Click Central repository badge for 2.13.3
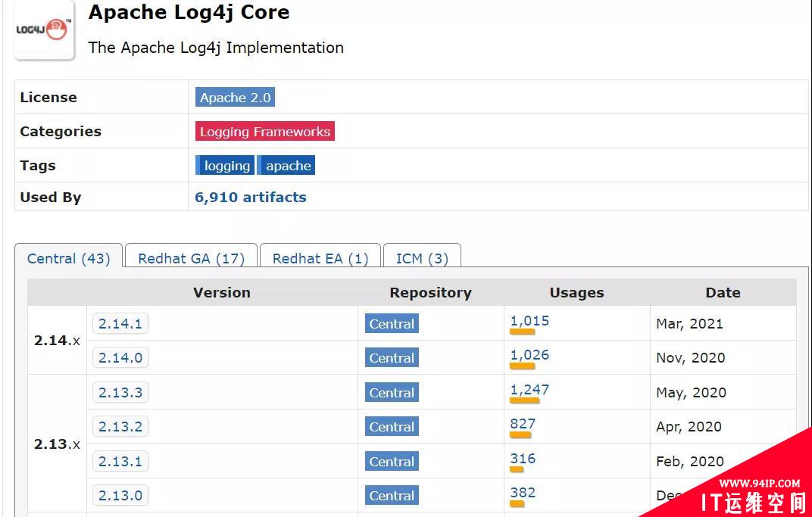 point(392,392)
